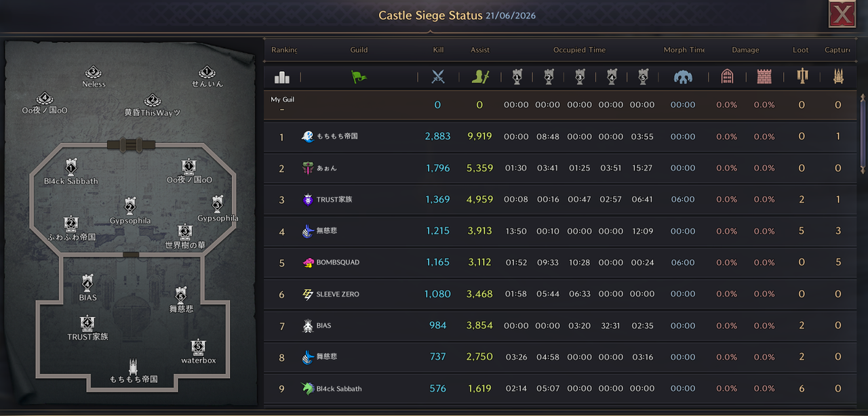Select the BIAS tower marker on the map
Viewport: 868px width, 416px height.
pos(87,283)
